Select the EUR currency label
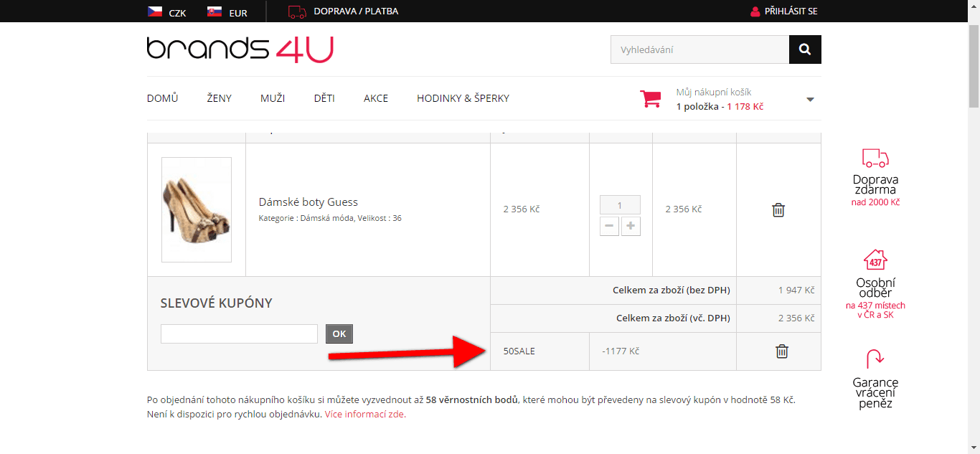The width and height of the screenshot is (980, 454). point(238,13)
